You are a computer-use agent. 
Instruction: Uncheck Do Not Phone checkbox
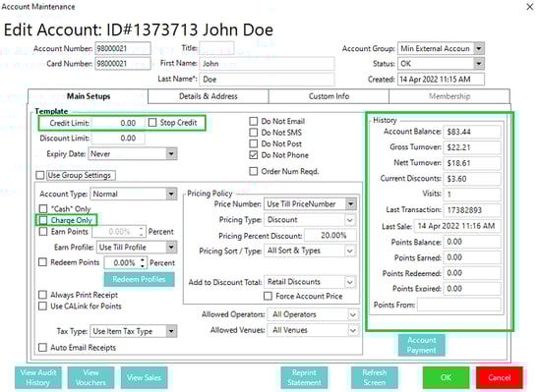click(x=254, y=155)
